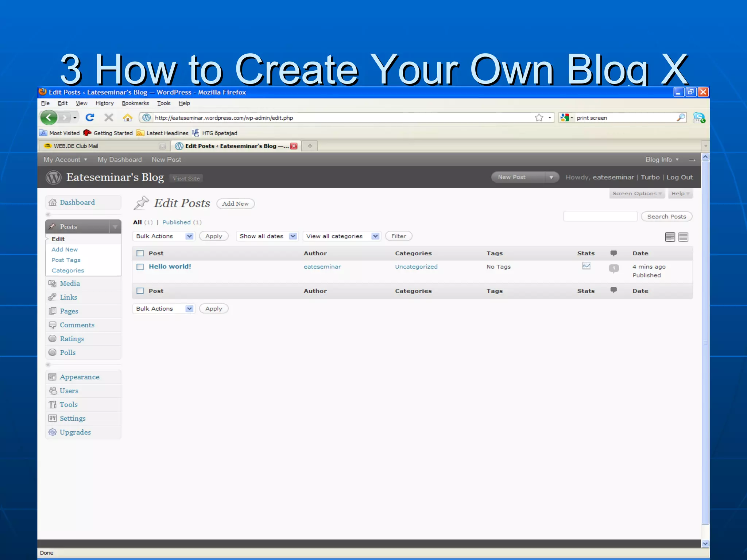Image resolution: width=747 pixels, height=560 pixels.
Task: Open the View all categories dropdown
Action: tap(342, 236)
